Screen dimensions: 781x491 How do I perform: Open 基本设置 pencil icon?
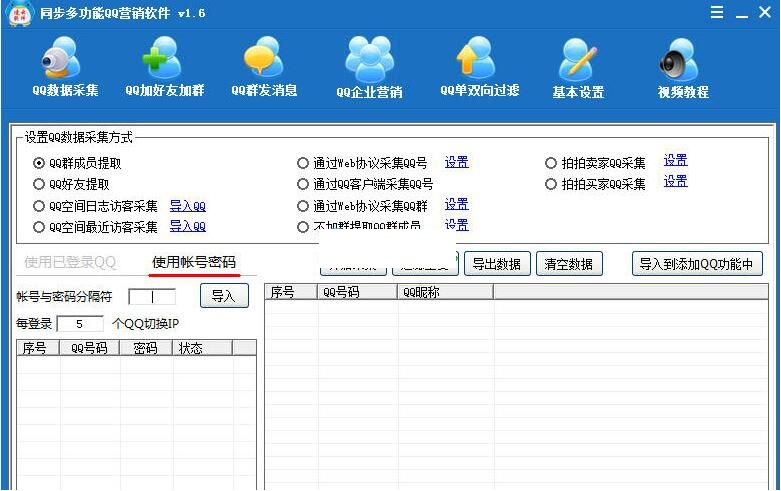[578, 60]
